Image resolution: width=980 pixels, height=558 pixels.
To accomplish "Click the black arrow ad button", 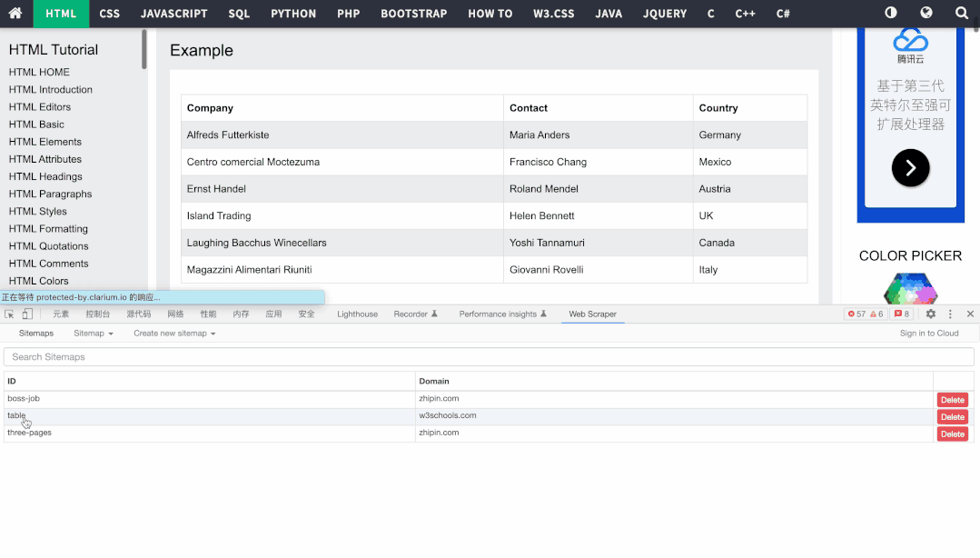I will pos(910,168).
